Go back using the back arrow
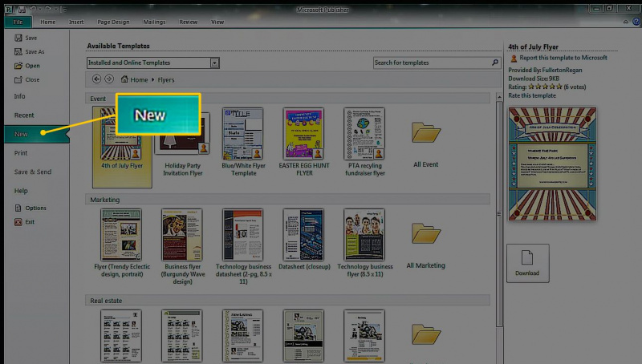 point(96,79)
